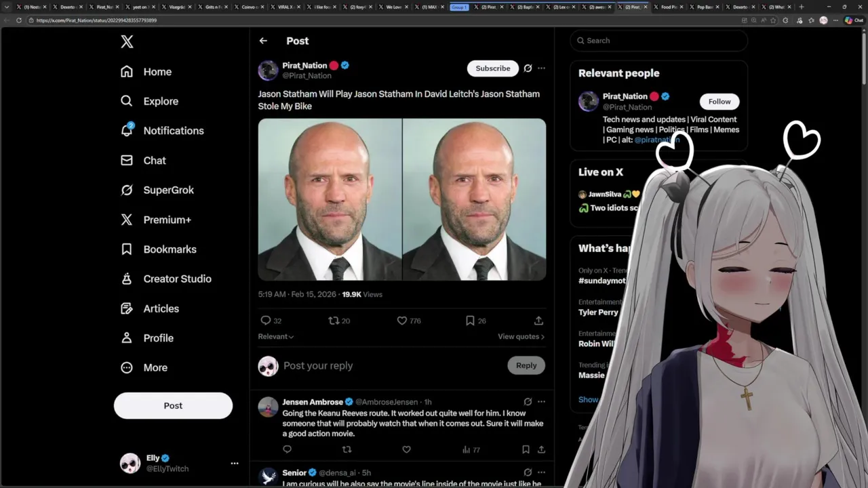Open more options on main post
This screenshot has height=488, width=868.
click(541, 68)
